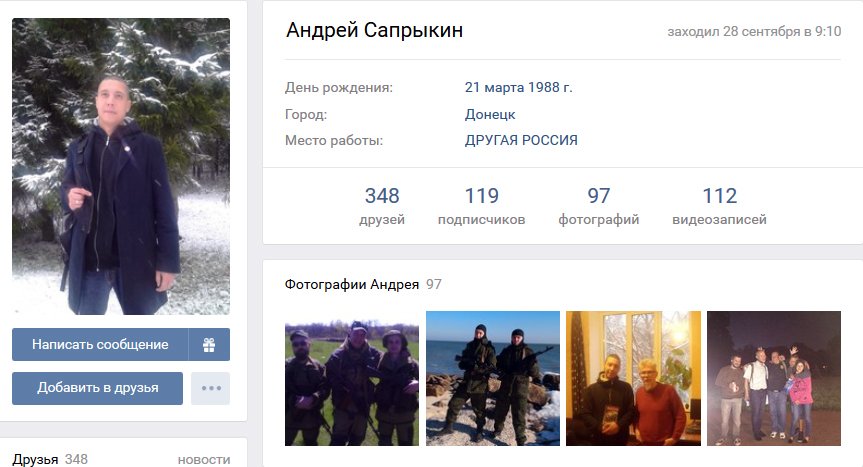
Task: Open night group photo thumbnail
Action: [774, 378]
